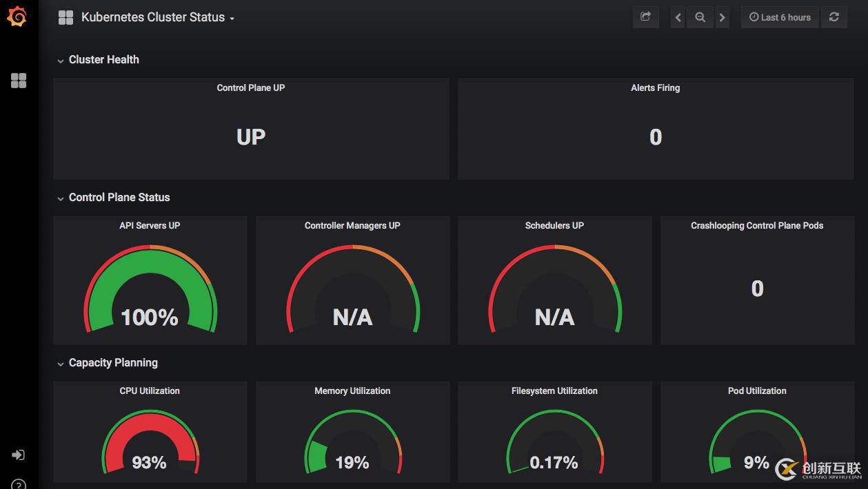The image size is (868, 489).
Task: Click the API Servers UP panel title
Action: 150,225
